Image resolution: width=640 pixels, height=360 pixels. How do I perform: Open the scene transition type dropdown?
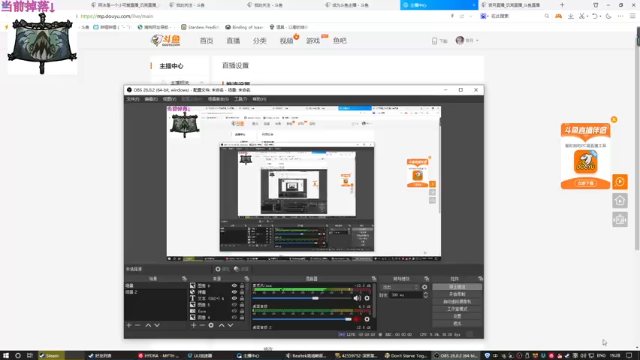coord(400,287)
